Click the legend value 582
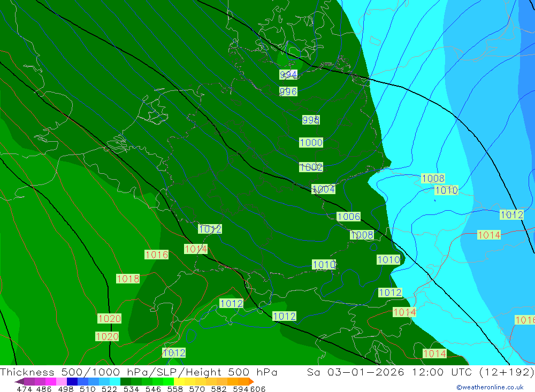 click(218, 389)
